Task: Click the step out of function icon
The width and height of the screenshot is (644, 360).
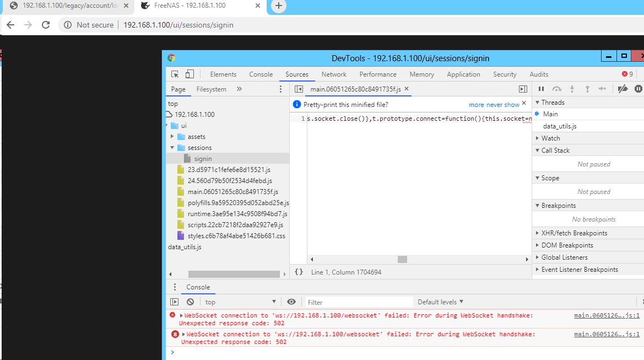Action: [x=587, y=89]
